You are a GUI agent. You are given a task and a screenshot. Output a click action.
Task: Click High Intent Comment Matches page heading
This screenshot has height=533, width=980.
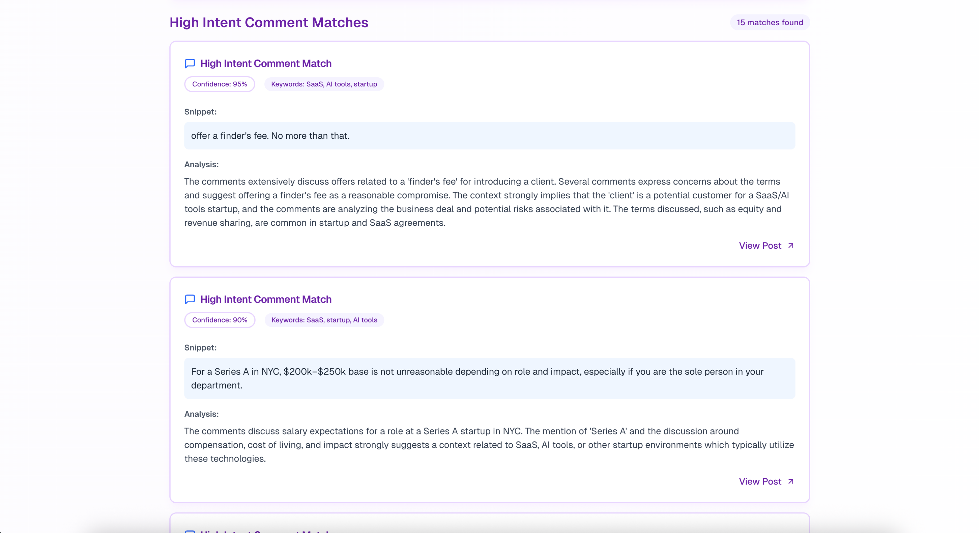pos(269,22)
